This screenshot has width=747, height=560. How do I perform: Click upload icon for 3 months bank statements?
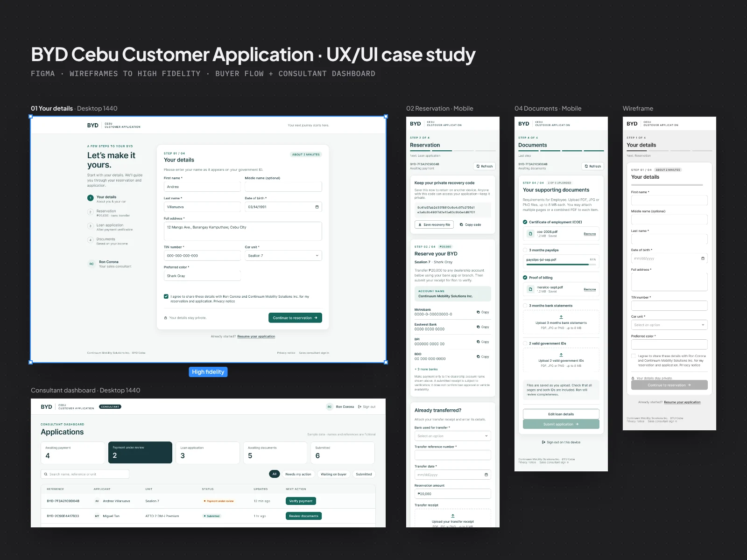561,317
